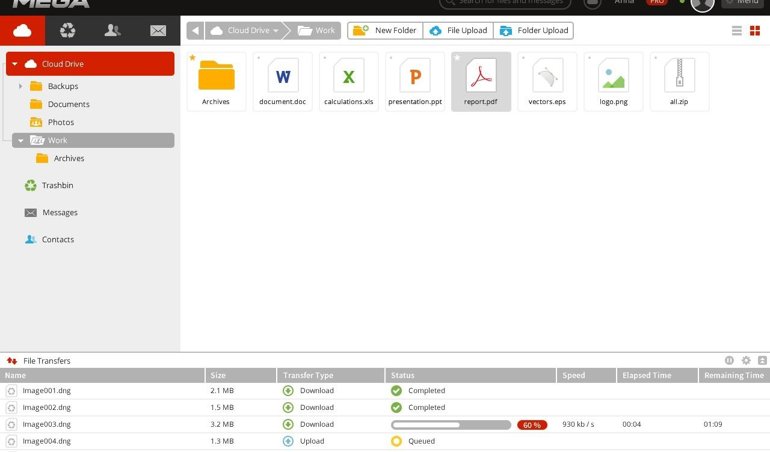
Task: Click Image003.dng download progress bar
Action: coord(451,424)
